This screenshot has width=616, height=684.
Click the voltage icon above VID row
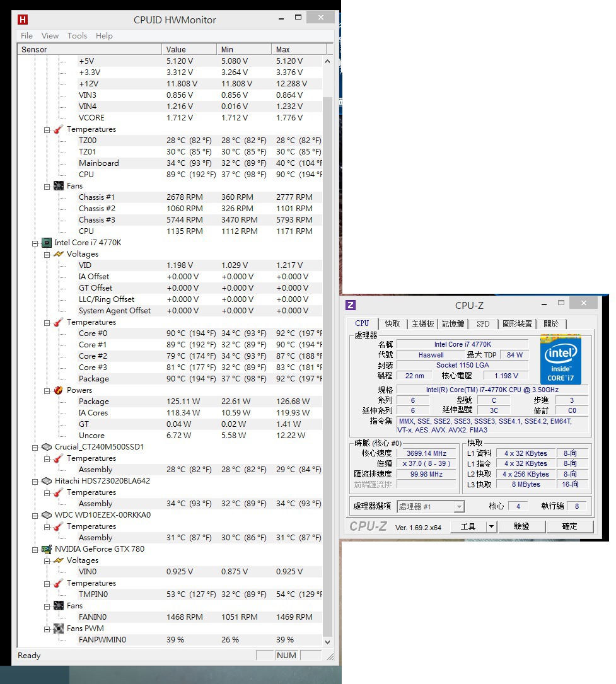[59, 254]
